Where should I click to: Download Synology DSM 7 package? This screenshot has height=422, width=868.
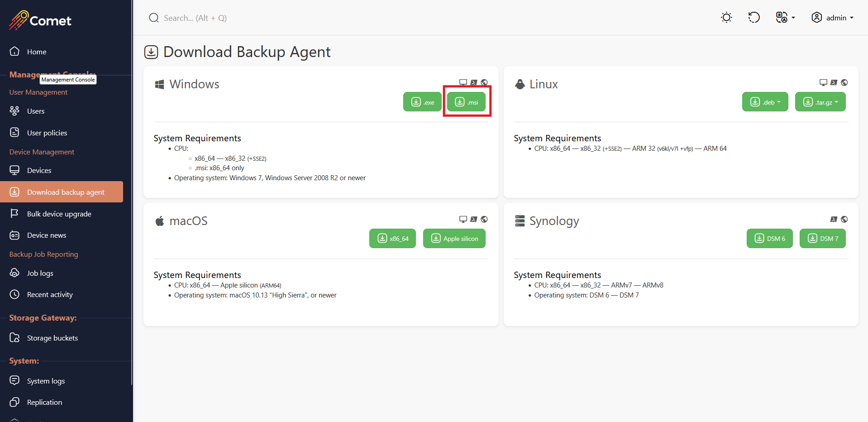(x=822, y=239)
